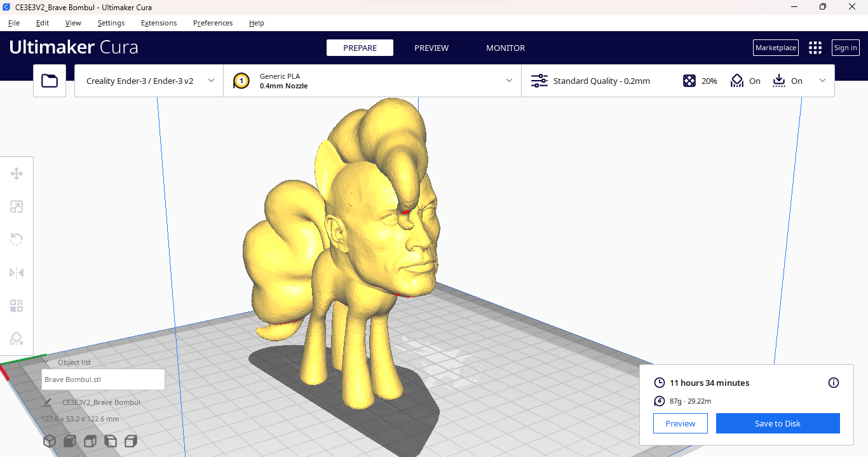Image resolution: width=868 pixels, height=457 pixels.
Task: Click the Sign in button
Action: pyautogui.click(x=846, y=48)
